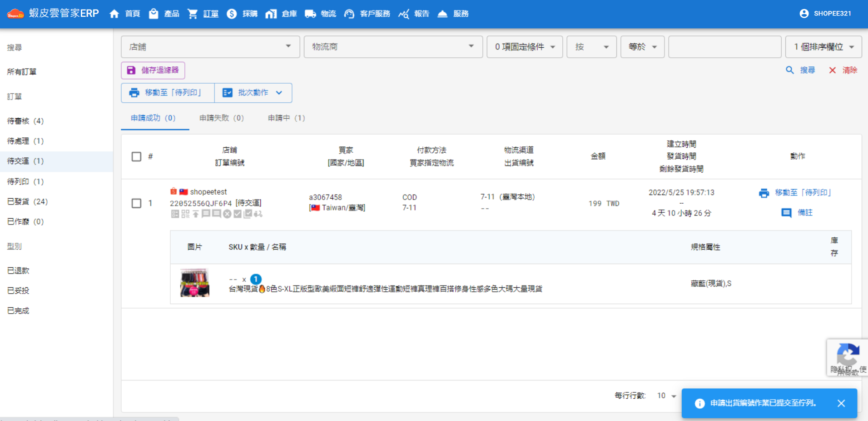Select 已妥投 in the sidebar
868x421 pixels.
(x=56, y=291)
